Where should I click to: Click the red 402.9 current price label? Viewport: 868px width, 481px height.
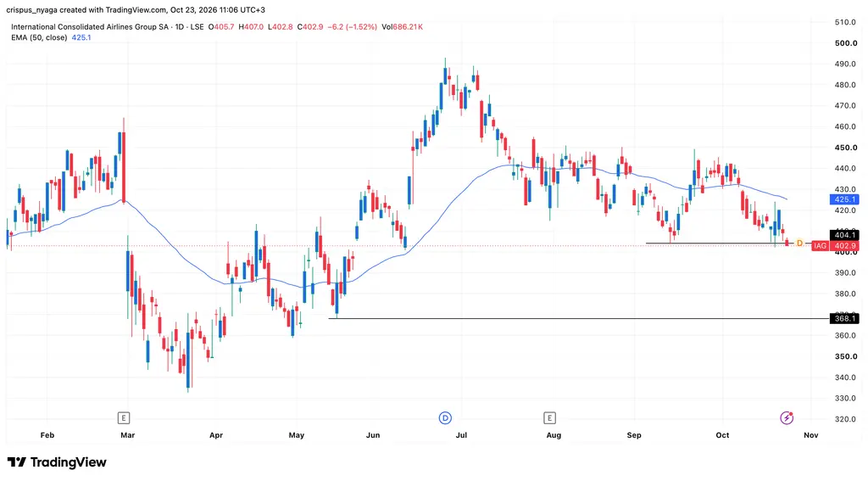(845, 245)
